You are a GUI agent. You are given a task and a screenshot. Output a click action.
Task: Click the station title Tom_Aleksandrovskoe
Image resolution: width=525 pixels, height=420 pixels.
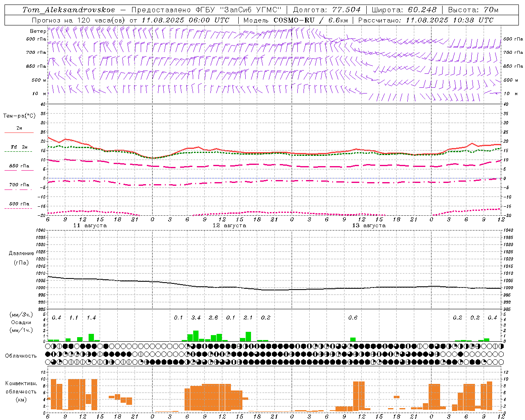[68, 10]
